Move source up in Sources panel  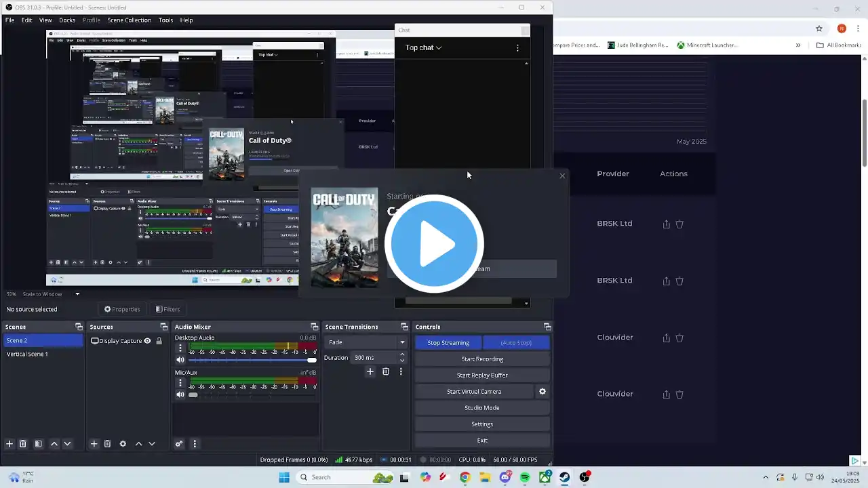coord(138,444)
